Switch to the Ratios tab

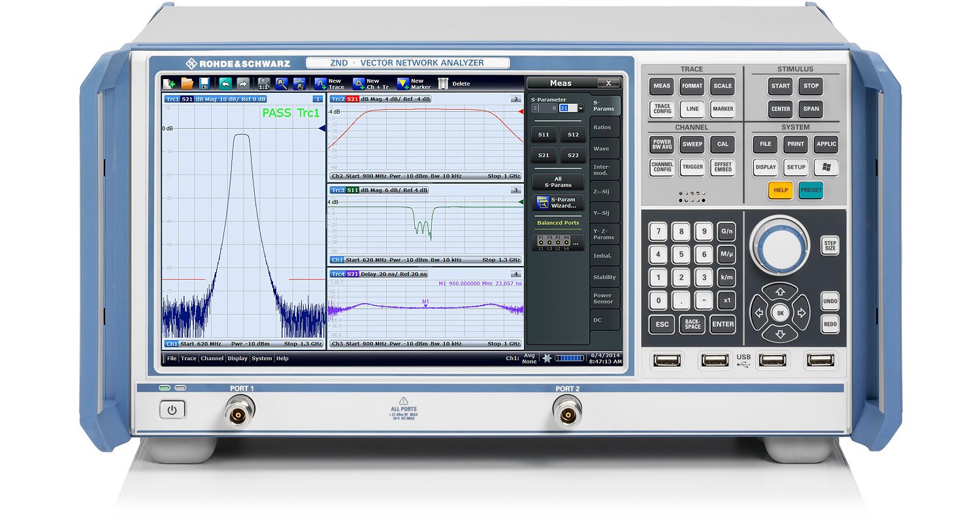(602, 127)
